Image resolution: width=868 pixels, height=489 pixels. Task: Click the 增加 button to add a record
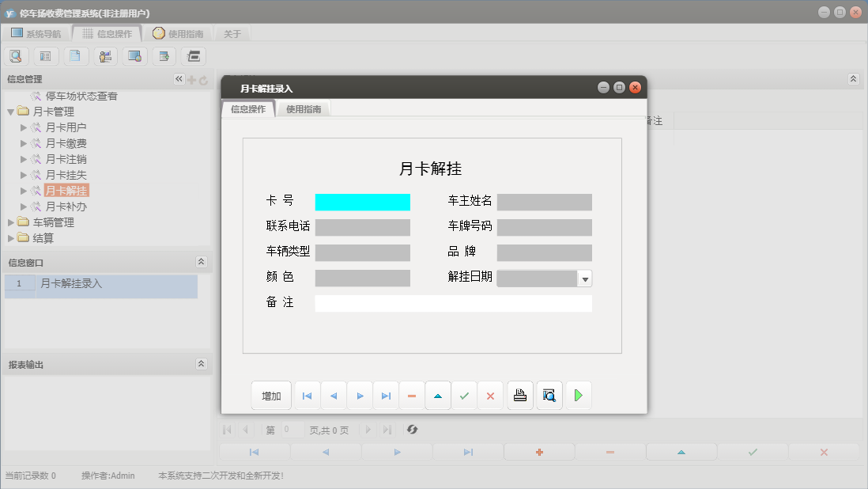(271, 395)
